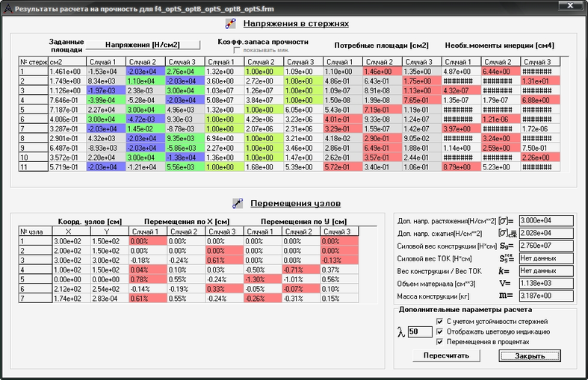Click the green cell 1.45e-02
This screenshot has height=380, width=588.
pyautogui.click(x=146, y=129)
